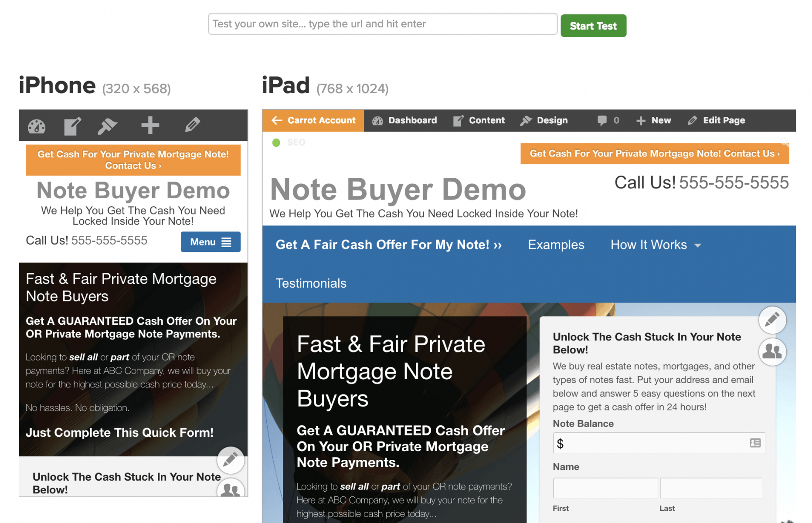Select the Content compose icon in iPhone toolbar
This screenshot has width=812, height=523.
(x=72, y=126)
